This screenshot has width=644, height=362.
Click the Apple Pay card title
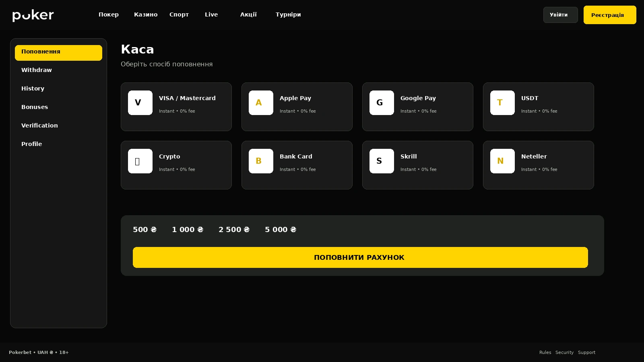click(295, 98)
